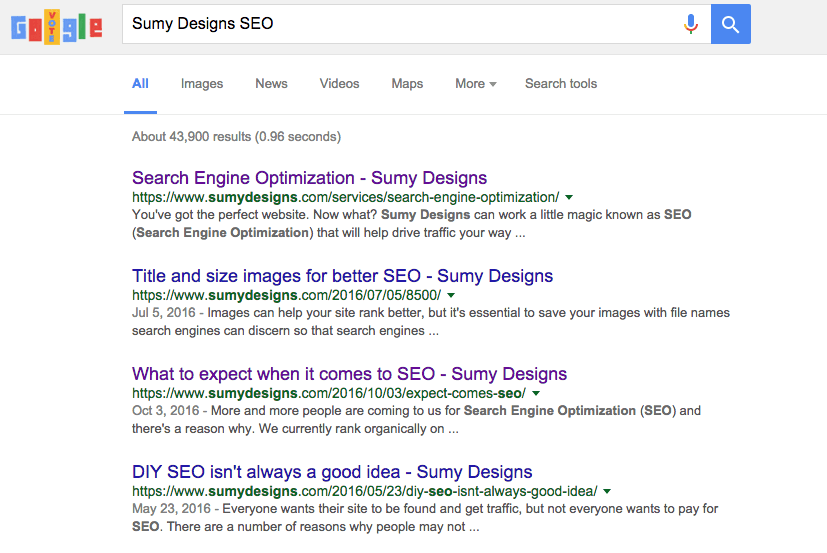Click the Jul 5, 2016 snippet date
Viewport: 827px width, 553px height.
click(164, 313)
